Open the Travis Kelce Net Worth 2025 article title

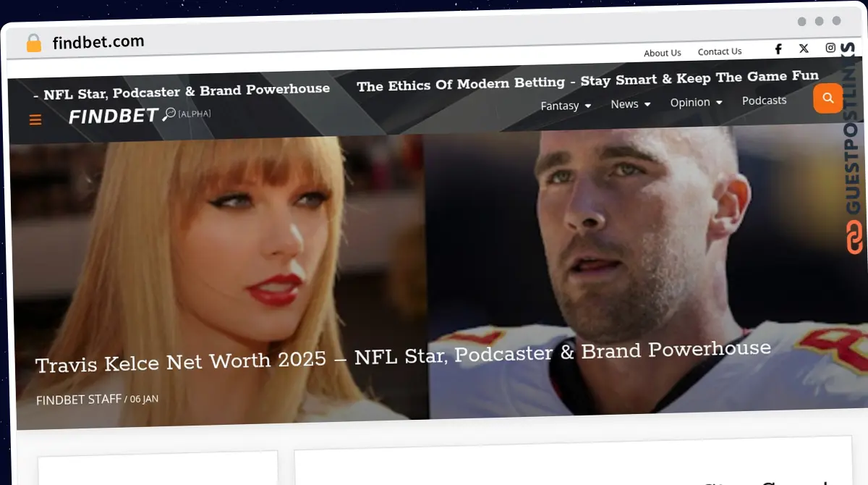(x=402, y=355)
